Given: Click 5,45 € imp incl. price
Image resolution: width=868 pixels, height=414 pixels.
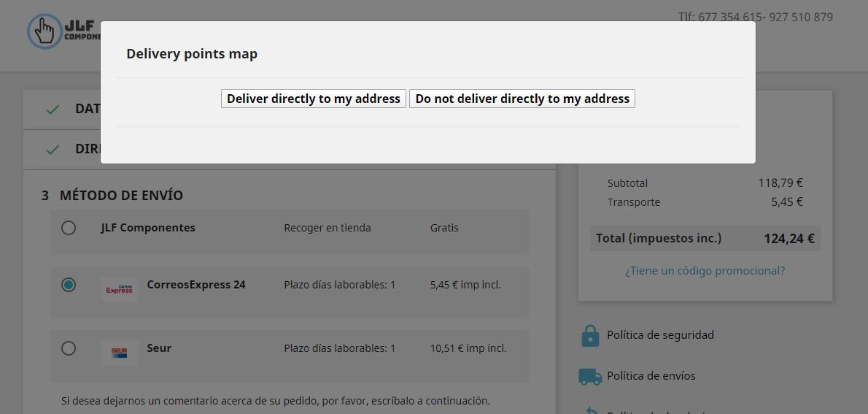Looking at the screenshot, I should pos(465,285).
